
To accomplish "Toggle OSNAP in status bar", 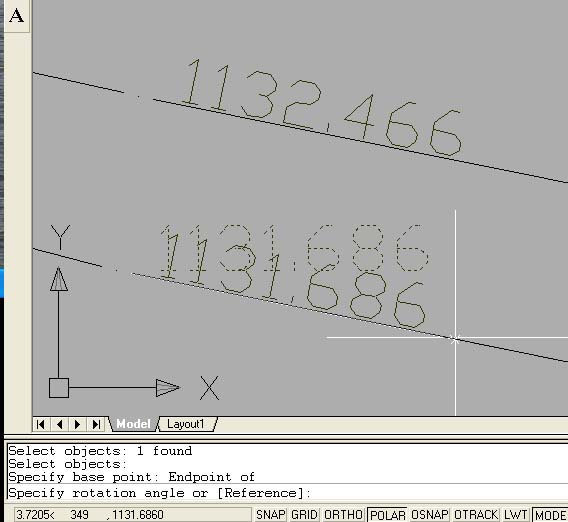I will pyautogui.click(x=430, y=515).
